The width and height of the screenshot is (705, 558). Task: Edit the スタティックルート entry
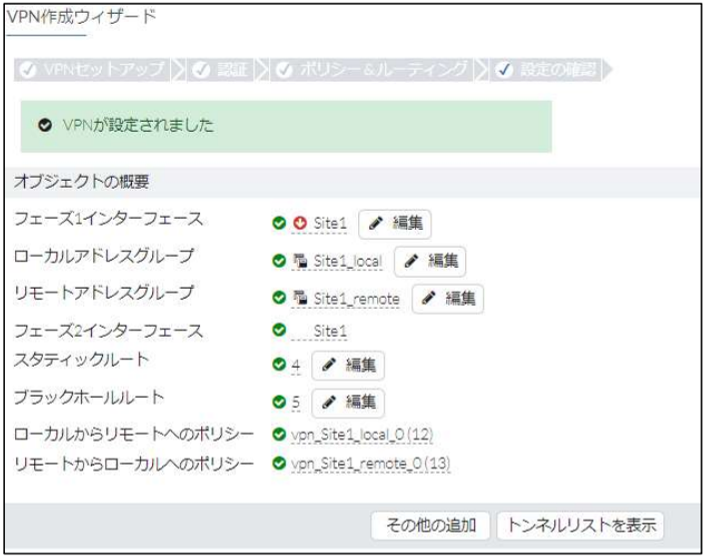click(x=348, y=365)
